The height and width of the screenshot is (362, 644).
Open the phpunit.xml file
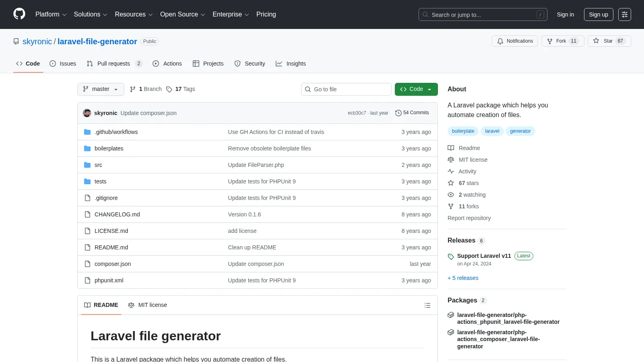pos(109,280)
